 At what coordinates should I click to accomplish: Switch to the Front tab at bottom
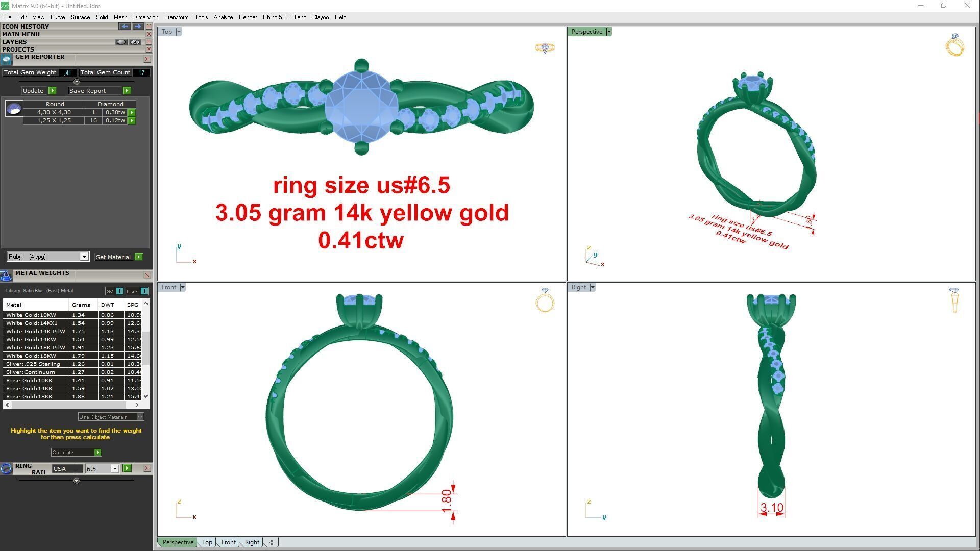point(229,542)
